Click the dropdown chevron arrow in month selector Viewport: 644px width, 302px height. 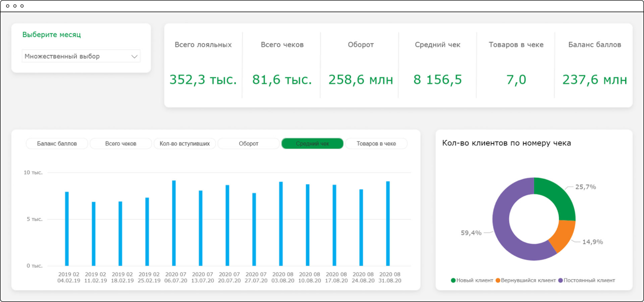pyautogui.click(x=134, y=57)
